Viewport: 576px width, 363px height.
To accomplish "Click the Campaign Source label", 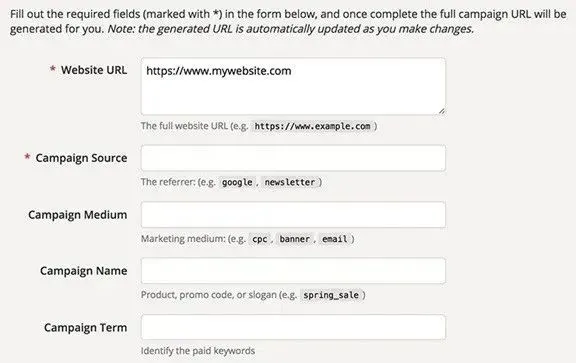I will pyautogui.click(x=81, y=158).
